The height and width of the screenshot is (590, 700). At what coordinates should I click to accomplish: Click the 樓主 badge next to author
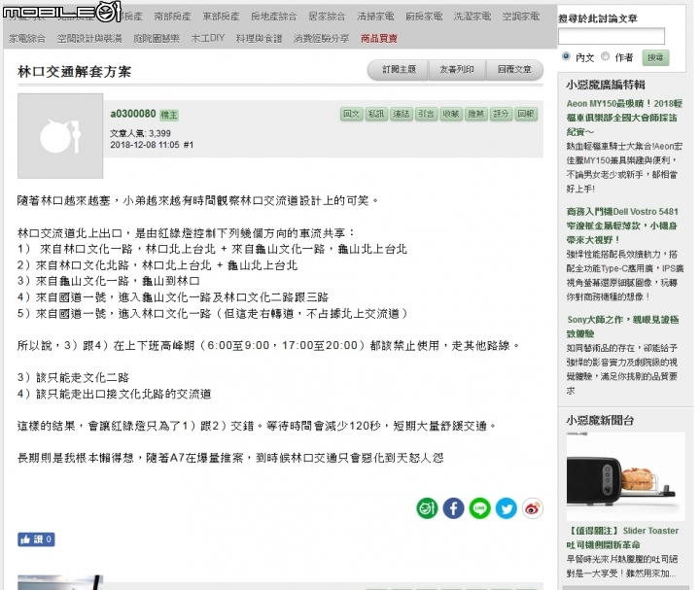click(x=169, y=115)
